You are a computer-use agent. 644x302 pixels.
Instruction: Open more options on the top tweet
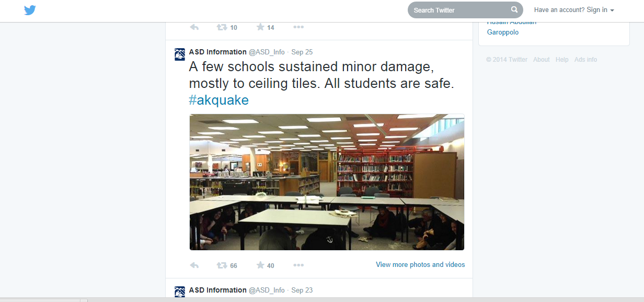click(x=298, y=27)
